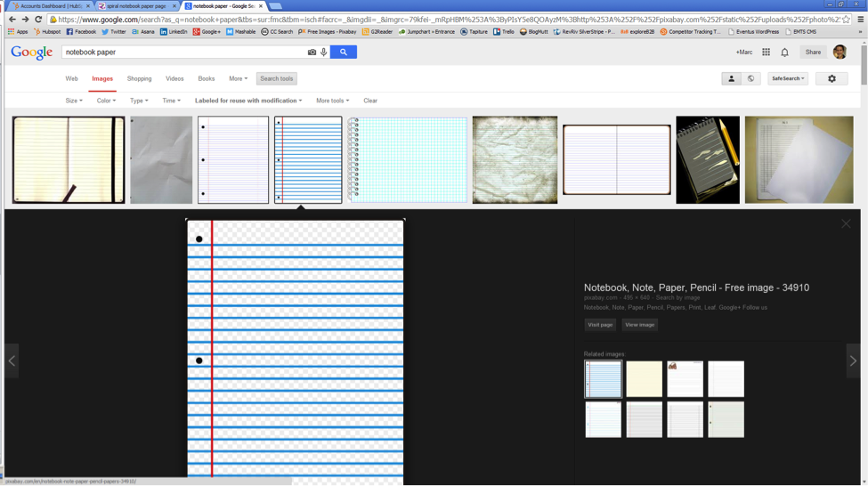868x486 pixels.
Task: Expand the Size filter dropdown
Action: click(74, 101)
